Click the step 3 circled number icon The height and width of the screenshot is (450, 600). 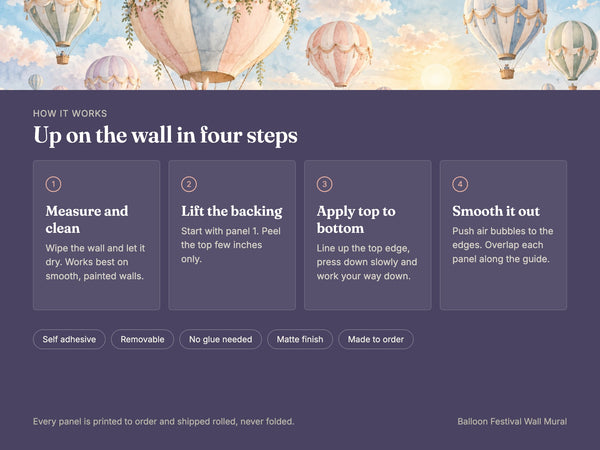[x=324, y=184]
